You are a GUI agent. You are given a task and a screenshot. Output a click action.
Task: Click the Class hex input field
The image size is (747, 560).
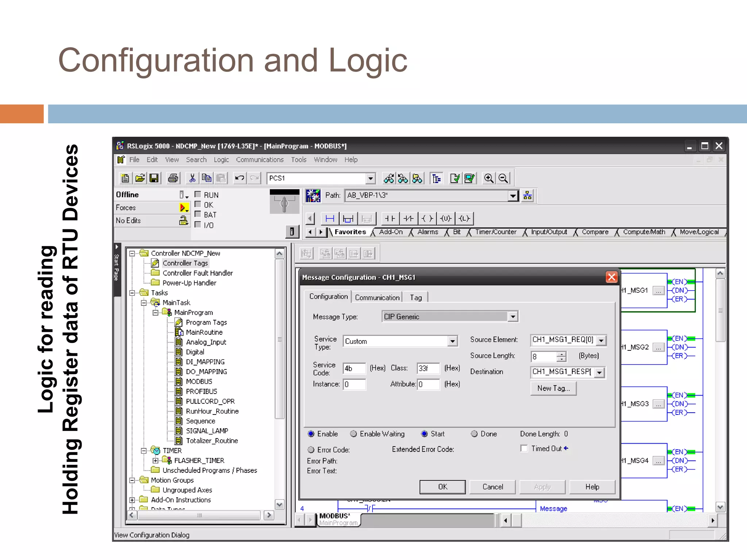point(428,368)
